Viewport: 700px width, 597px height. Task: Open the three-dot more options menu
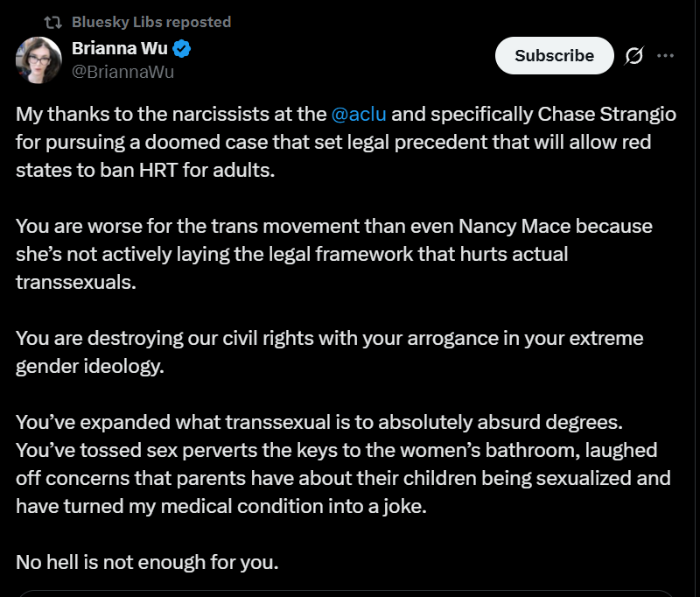click(x=665, y=56)
